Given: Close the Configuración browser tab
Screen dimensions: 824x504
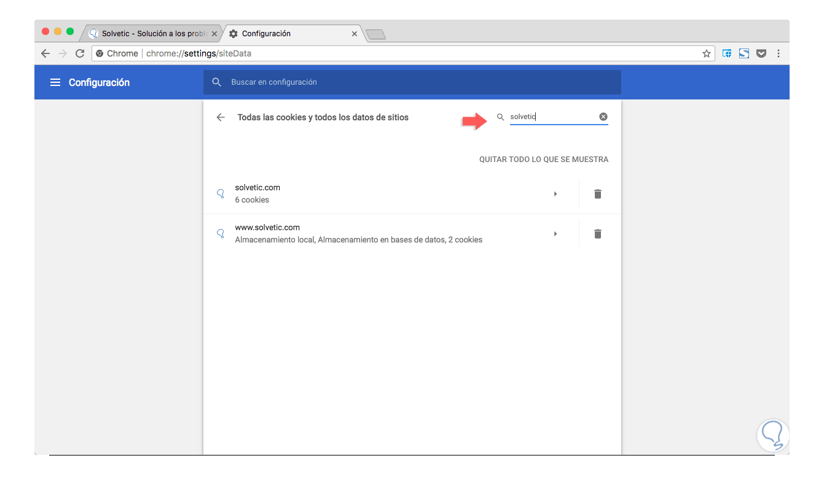Looking at the screenshot, I should point(355,34).
